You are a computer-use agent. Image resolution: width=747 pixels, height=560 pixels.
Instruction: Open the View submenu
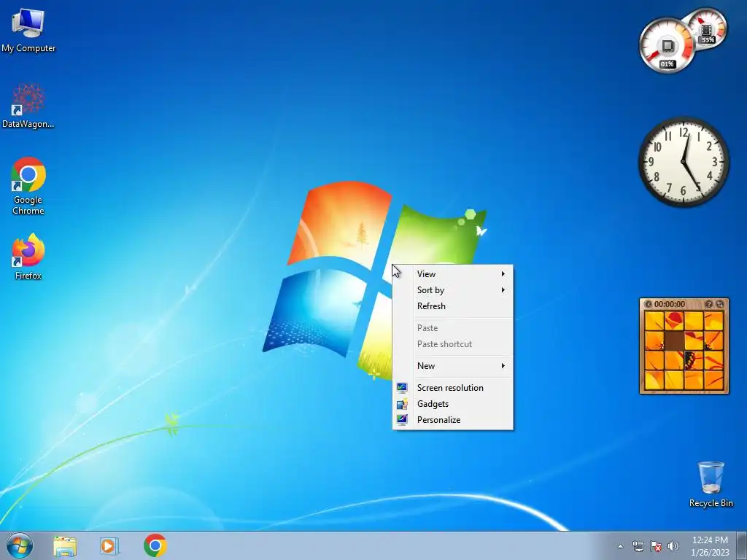[452, 274]
